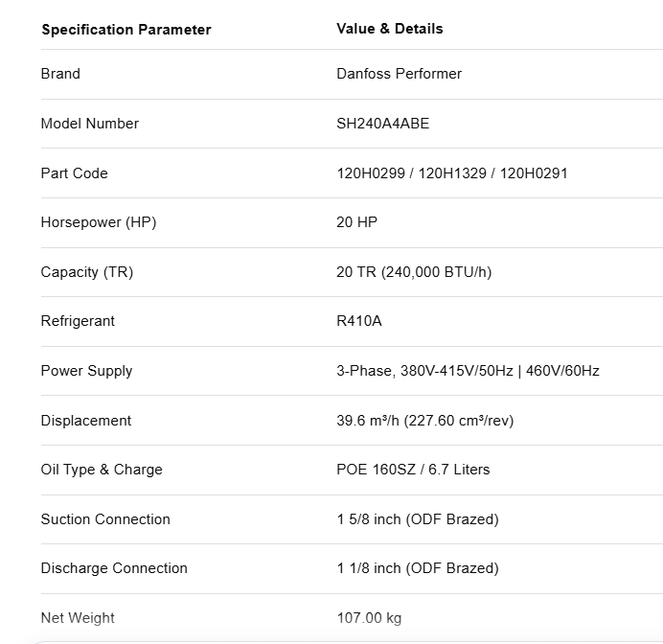This screenshot has width=663, height=644.
Task: Select the Oil Type & Charge label
Action: [x=102, y=470]
